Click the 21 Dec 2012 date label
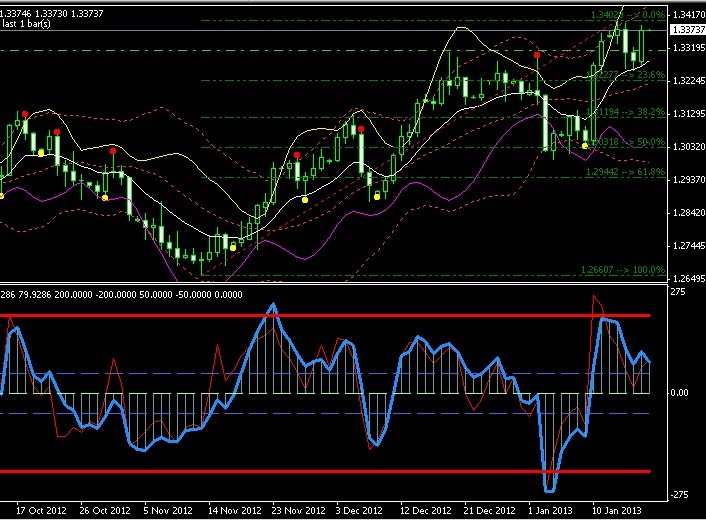The width and height of the screenshot is (706, 520). 490,511
